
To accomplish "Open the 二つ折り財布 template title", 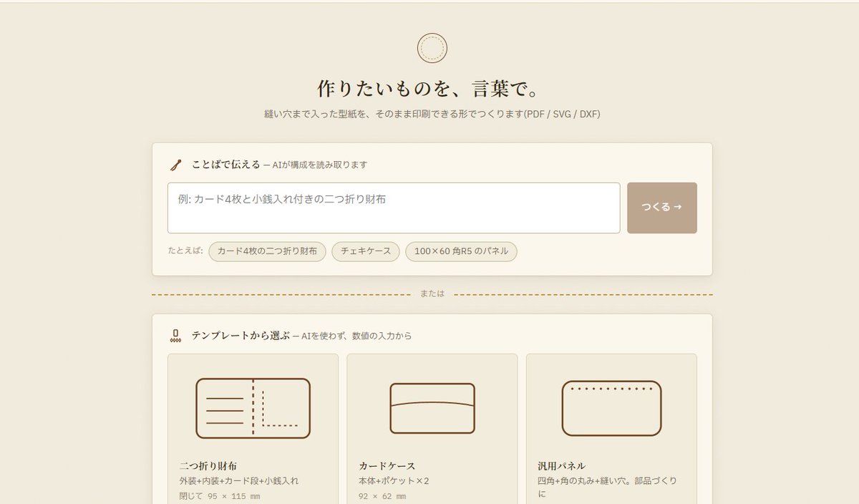I will tap(208, 465).
